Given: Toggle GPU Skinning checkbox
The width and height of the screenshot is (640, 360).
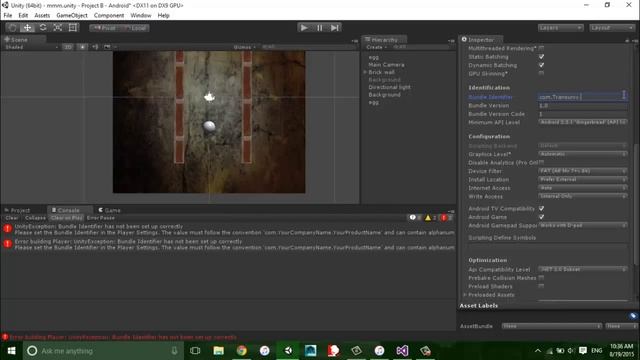Looking at the screenshot, I should pos(541,73).
